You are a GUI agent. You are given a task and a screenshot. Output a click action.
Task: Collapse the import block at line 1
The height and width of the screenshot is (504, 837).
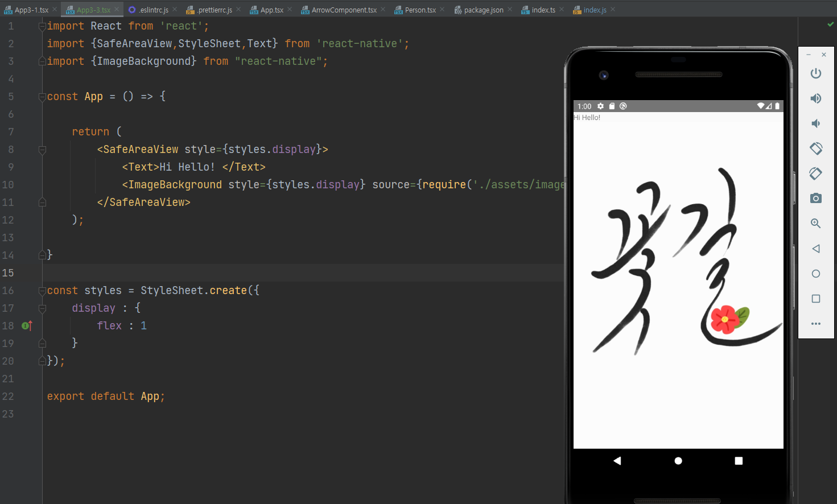pos(42,26)
